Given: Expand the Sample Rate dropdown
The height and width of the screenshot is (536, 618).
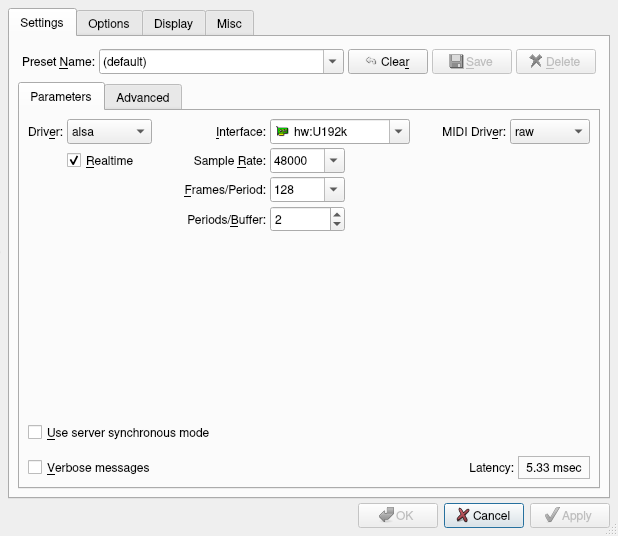Looking at the screenshot, I should [334, 160].
